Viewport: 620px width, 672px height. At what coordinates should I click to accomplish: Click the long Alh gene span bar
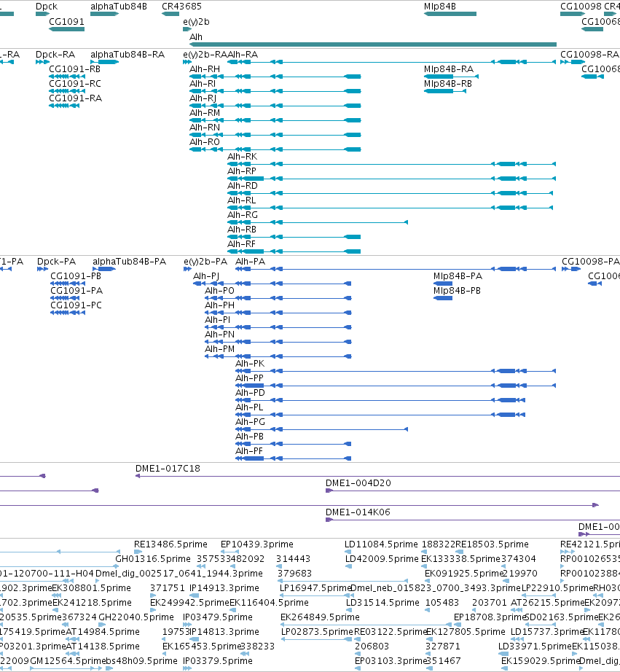tap(373, 44)
